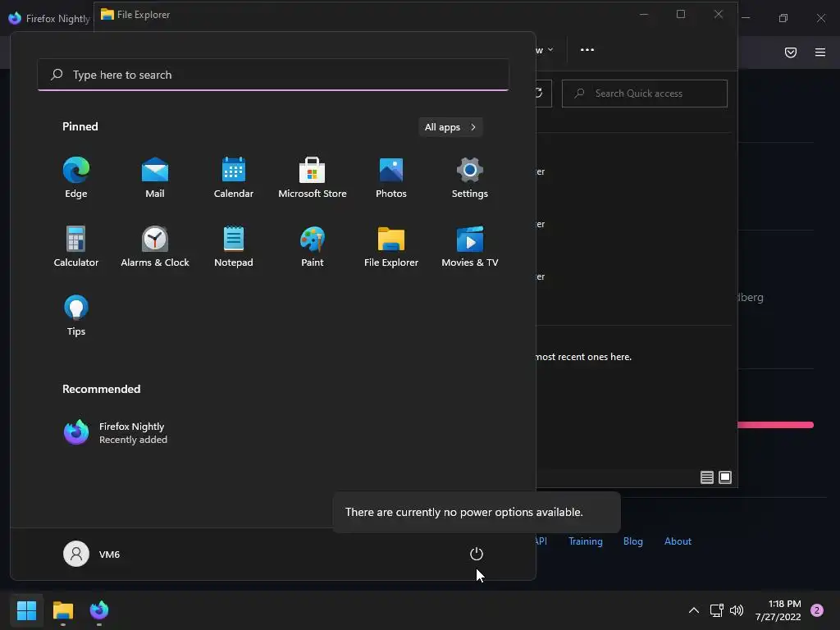Follow the About link in Firefox page
Image resolution: width=840 pixels, height=630 pixels.
[678, 541]
